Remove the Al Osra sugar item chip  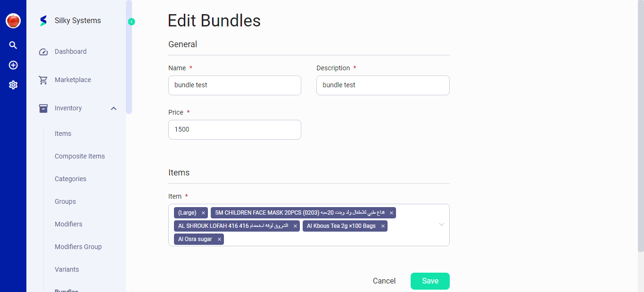pyautogui.click(x=219, y=239)
